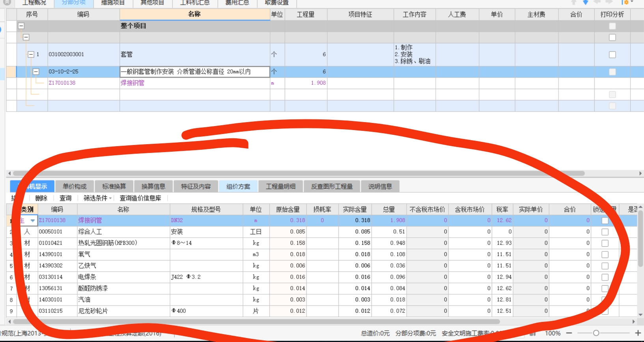Open the 反查图形工程量 tab
The height and width of the screenshot is (342, 644).
point(332,186)
